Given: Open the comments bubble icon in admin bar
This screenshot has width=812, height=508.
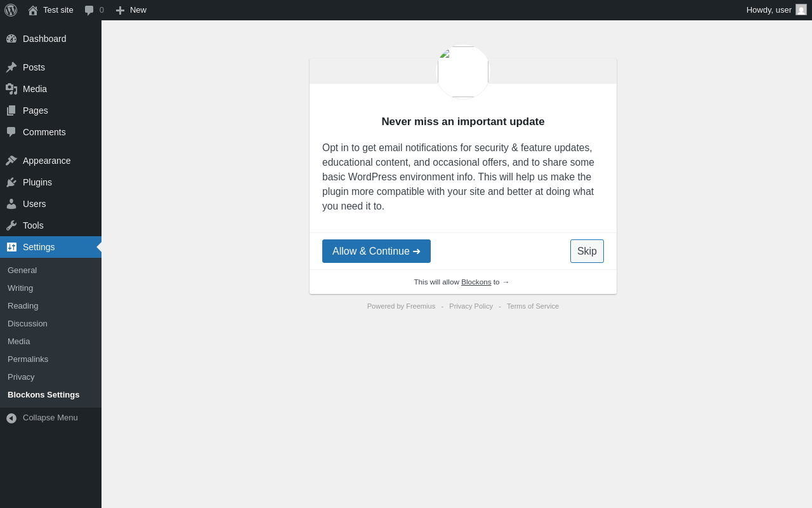Looking at the screenshot, I should (89, 10).
